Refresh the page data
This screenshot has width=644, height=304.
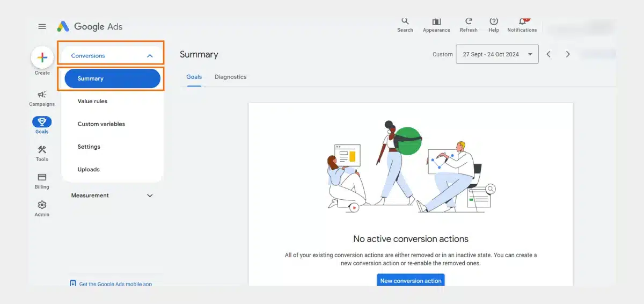pos(469,25)
